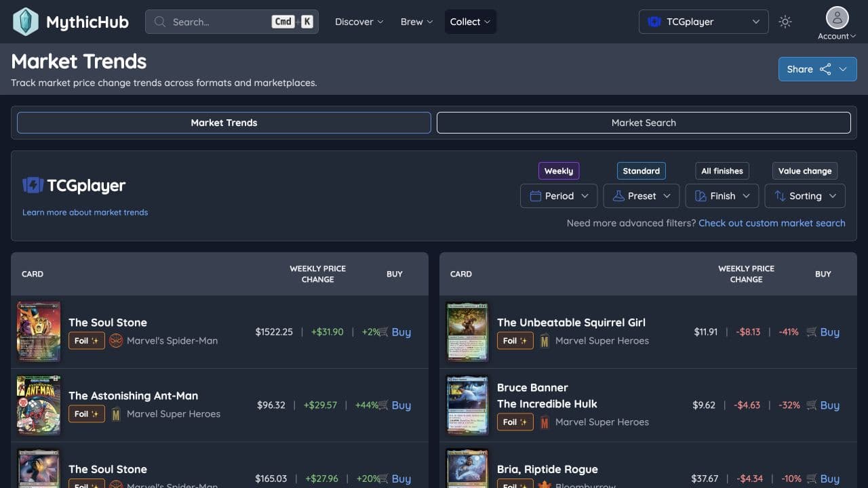Image resolution: width=868 pixels, height=488 pixels.
Task: Click TCGplayer icon in marketplace selector
Action: click(x=654, y=22)
